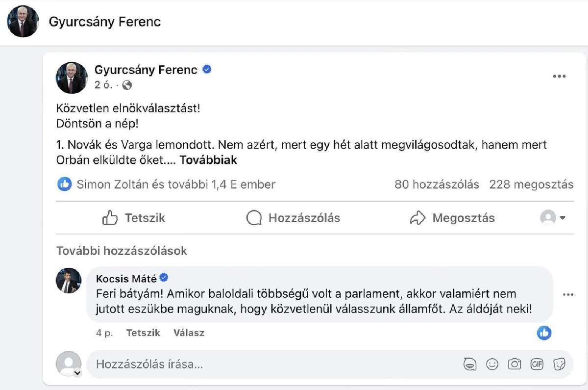
Task: Click Gyurcsány Ferenc's verified badge on the post
Action: [x=207, y=70]
